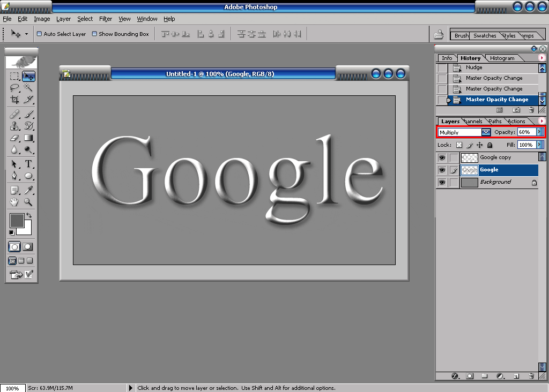Select the Clone Stamp tool
The width and height of the screenshot is (549, 392).
tap(14, 126)
